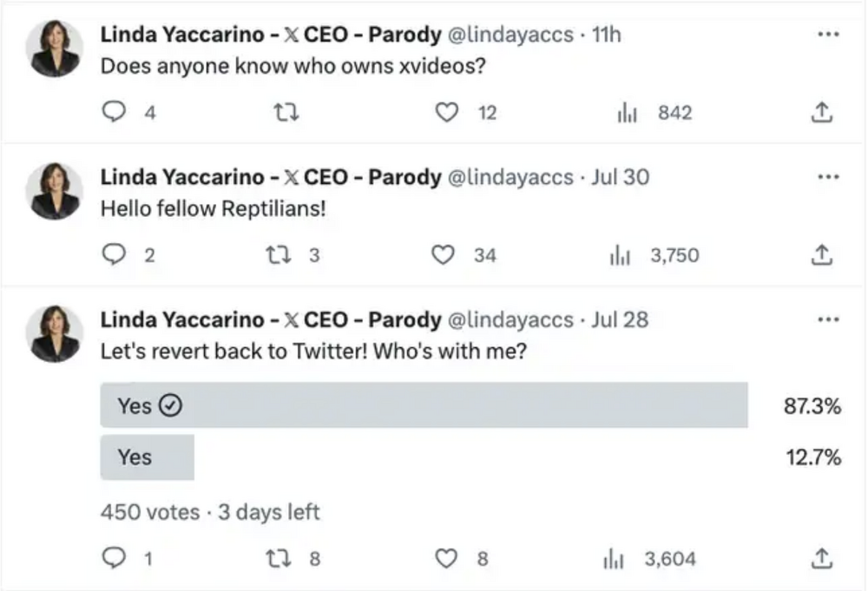Open more options on the xvideos tweet

coord(828,35)
